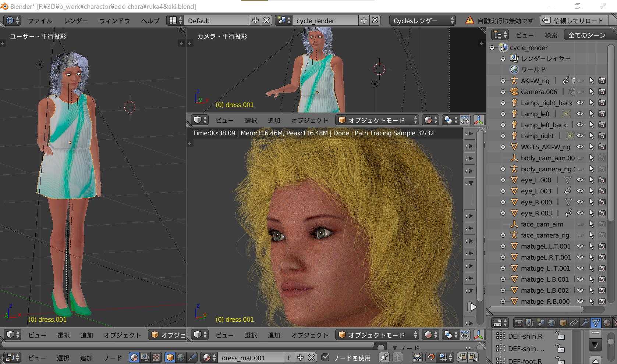This screenshot has height=364, width=617.
Task: Open the Modifiers wrench tab
Action: (x=585, y=323)
